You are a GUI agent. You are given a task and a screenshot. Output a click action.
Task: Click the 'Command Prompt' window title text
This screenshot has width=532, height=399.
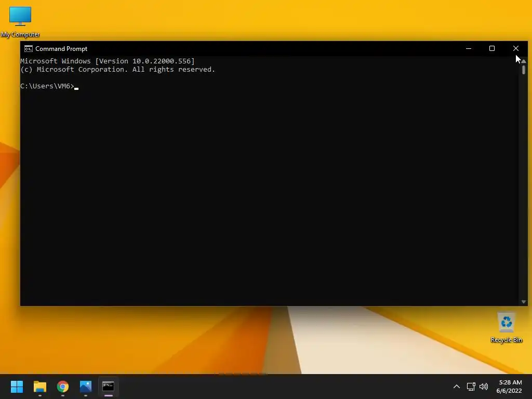(x=61, y=49)
